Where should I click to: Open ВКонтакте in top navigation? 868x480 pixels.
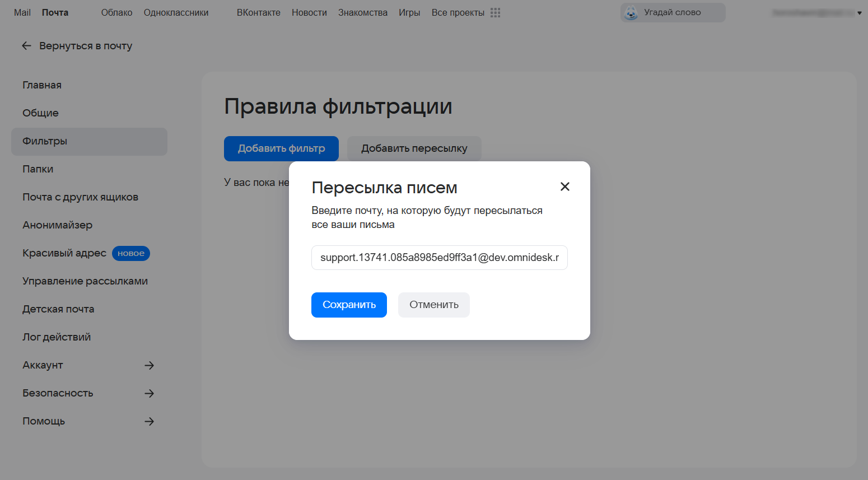tap(258, 12)
